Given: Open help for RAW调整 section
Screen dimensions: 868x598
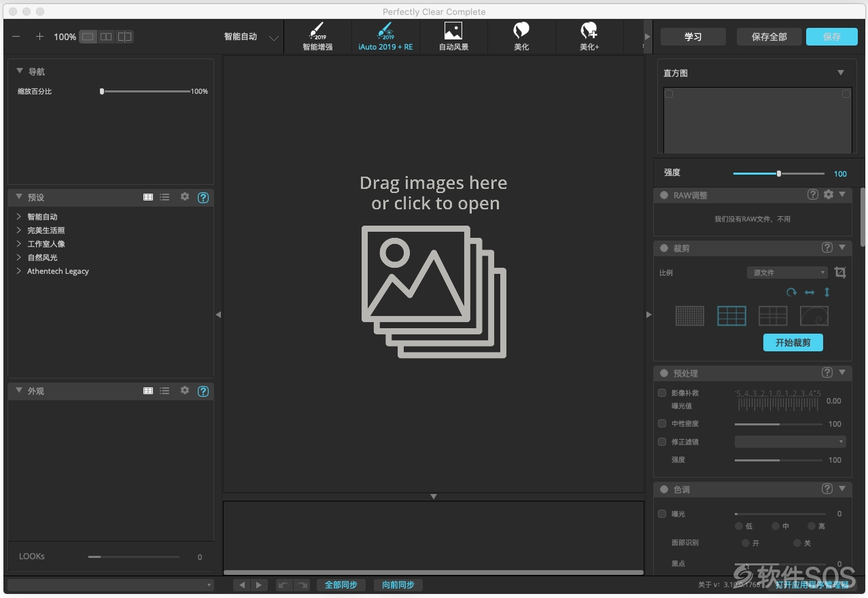Looking at the screenshot, I should [x=813, y=194].
